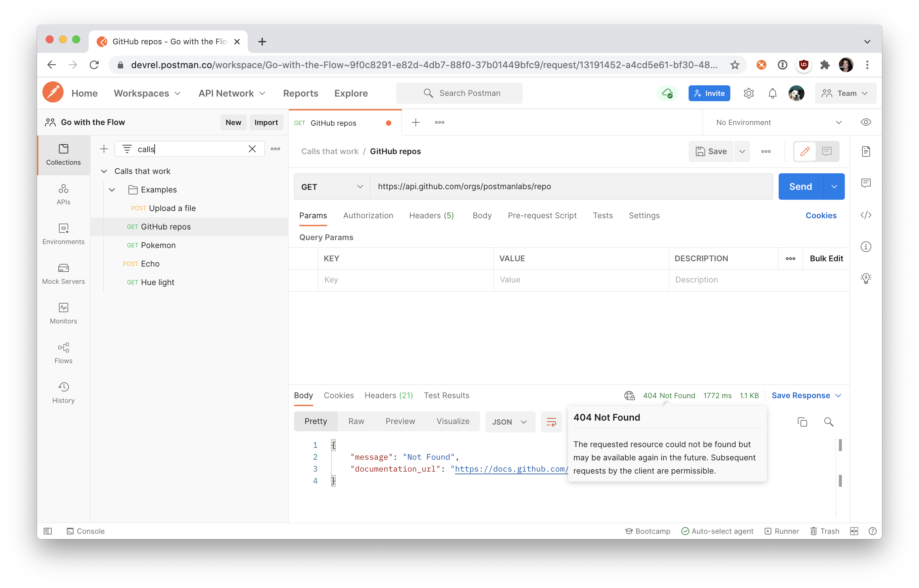Open the code snippet panel
The height and width of the screenshot is (588, 919).
point(866,215)
